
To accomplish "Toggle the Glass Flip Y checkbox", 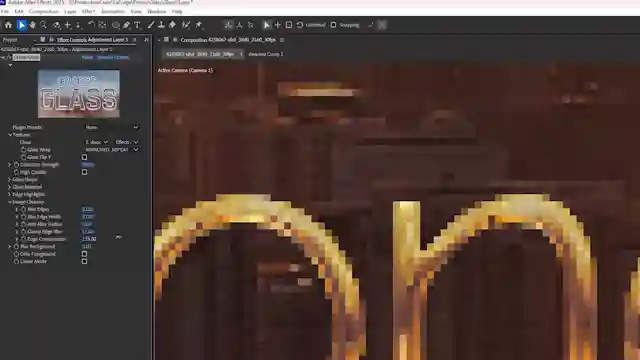I will point(84,157).
